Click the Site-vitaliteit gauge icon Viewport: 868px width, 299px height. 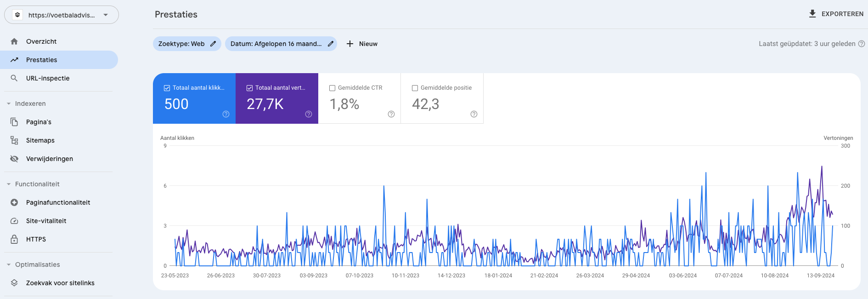[x=14, y=221]
